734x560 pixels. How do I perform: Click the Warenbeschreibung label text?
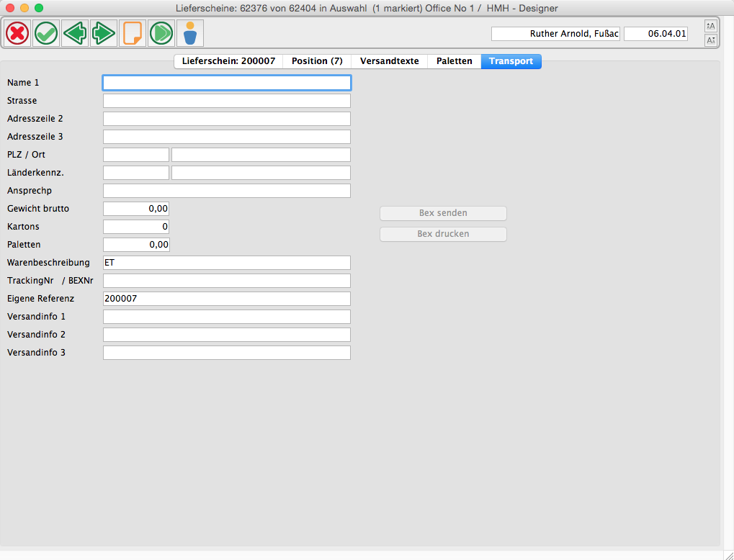48,263
